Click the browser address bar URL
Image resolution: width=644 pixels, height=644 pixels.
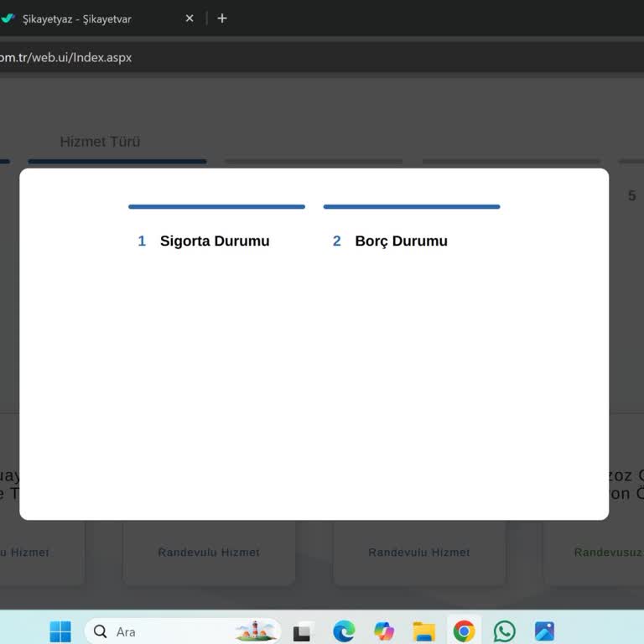[67, 58]
